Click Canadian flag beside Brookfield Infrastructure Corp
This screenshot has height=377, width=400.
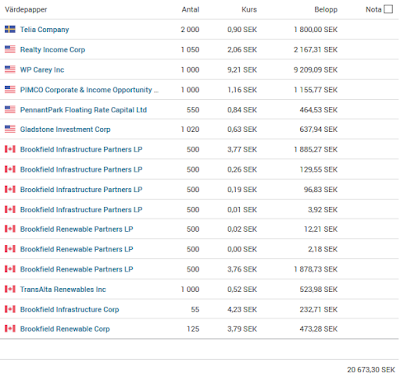pyautogui.click(x=10, y=309)
